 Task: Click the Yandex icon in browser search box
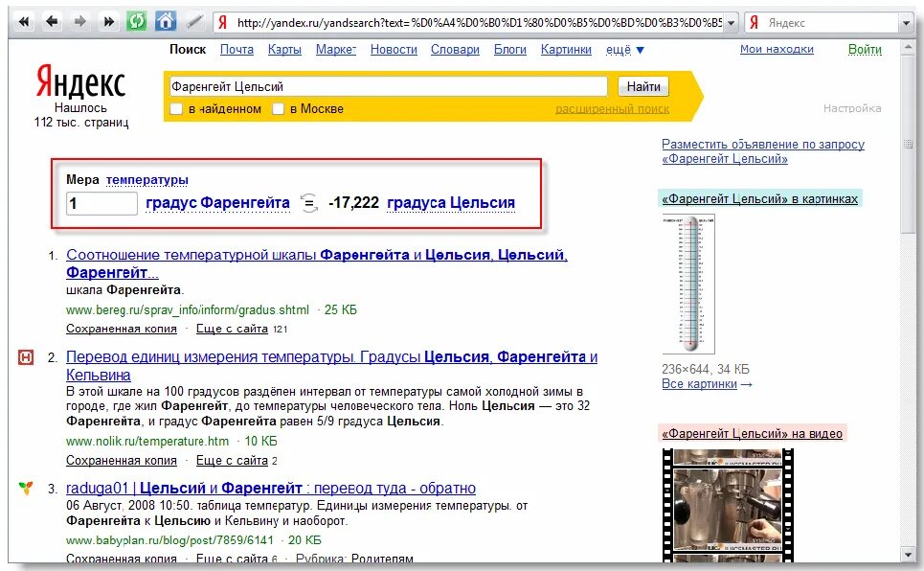tap(755, 22)
